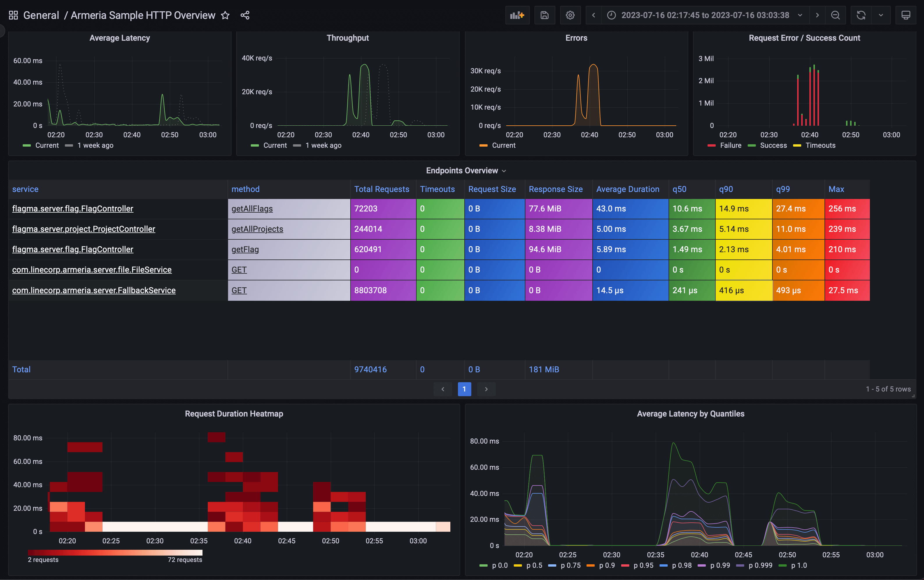
Task: Open dashboard settings gear icon
Action: tap(570, 15)
